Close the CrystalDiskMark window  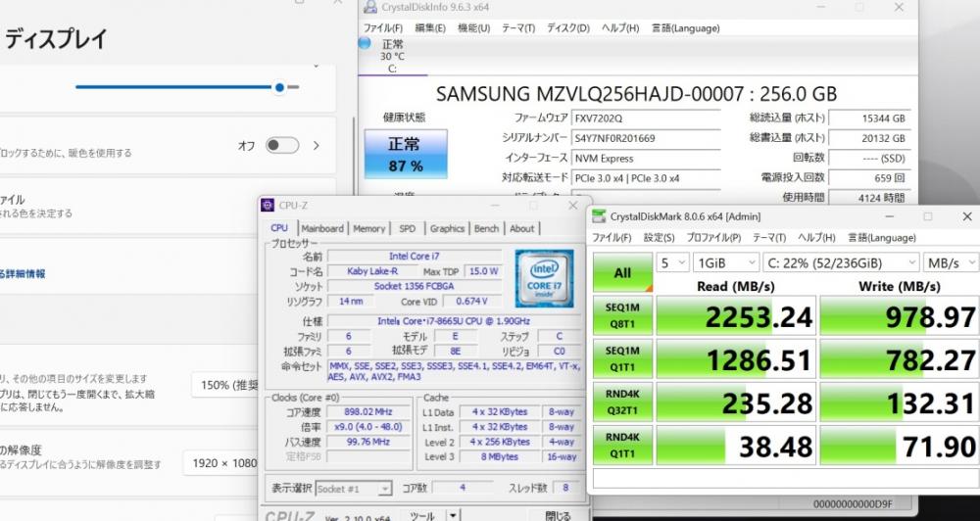(967, 216)
